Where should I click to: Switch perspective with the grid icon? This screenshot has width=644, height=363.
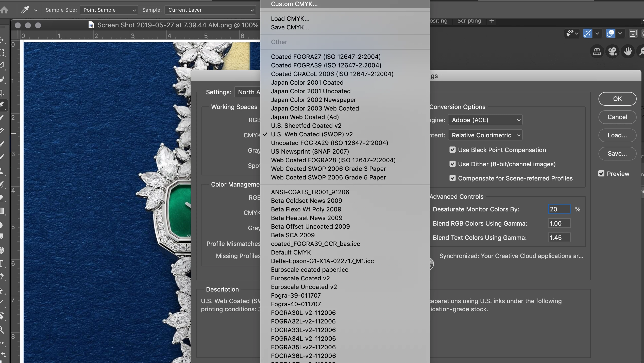(x=597, y=52)
